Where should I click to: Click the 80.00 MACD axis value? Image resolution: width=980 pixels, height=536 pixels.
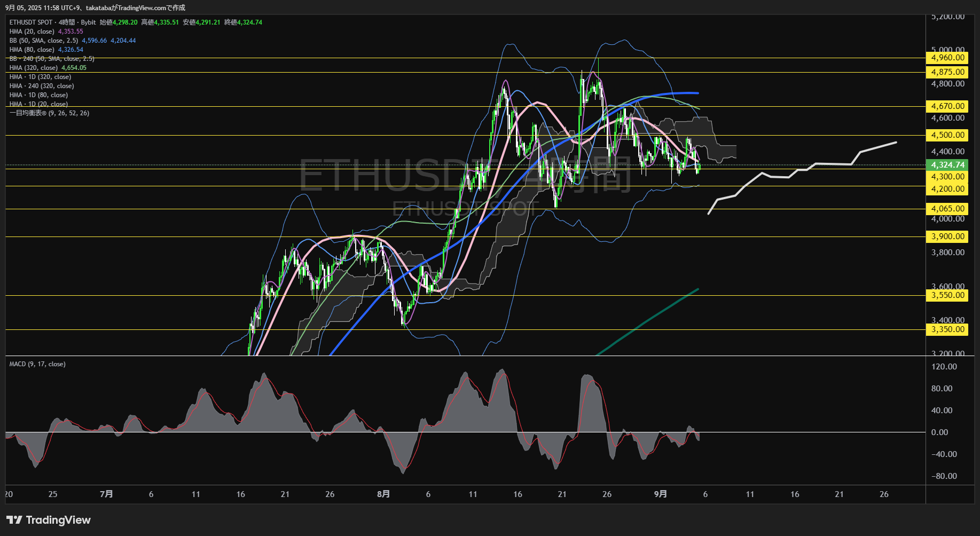coord(942,389)
